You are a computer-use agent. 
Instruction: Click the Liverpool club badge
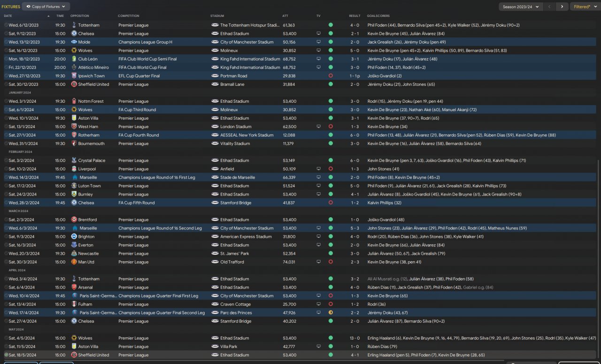tap(74, 169)
